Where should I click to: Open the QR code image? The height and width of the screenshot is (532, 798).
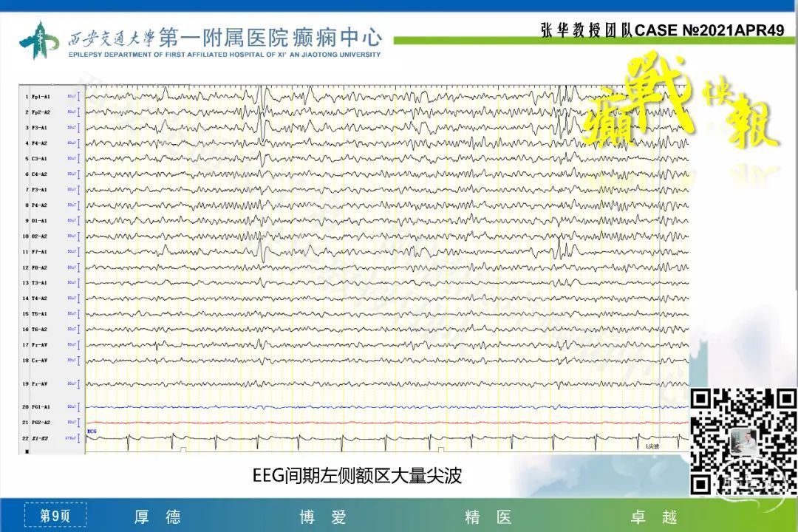(x=743, y=441)
